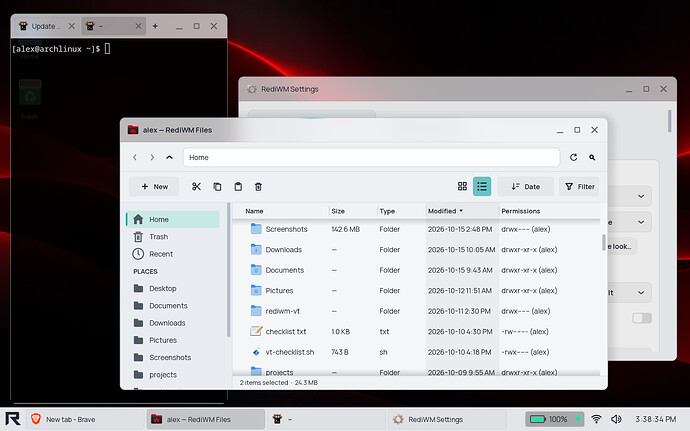Click the RediWM Settings scrollbar

click(x=669, y=121)
